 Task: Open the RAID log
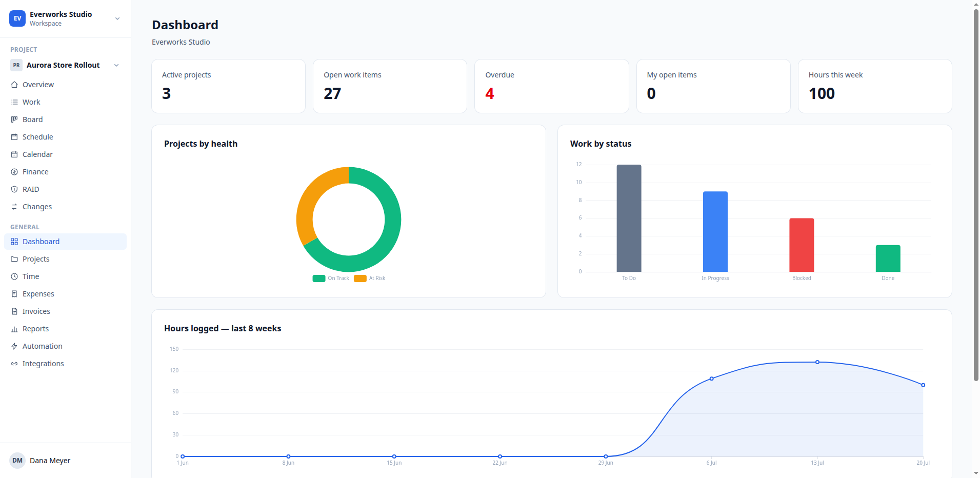coord(65,189)
